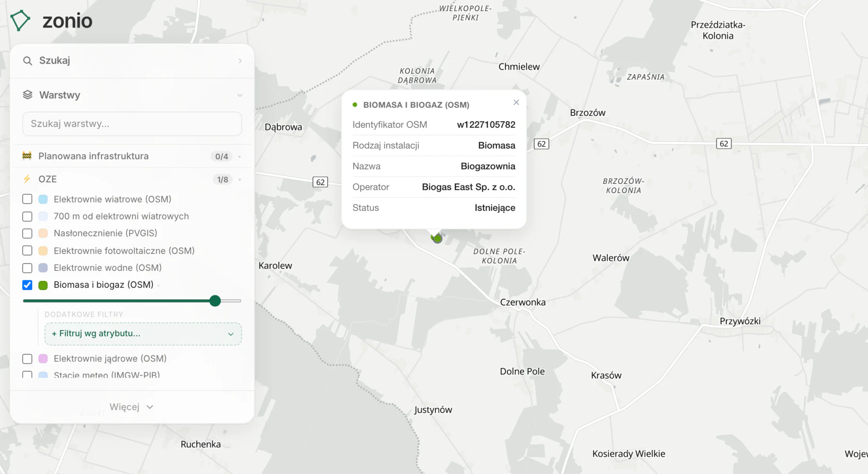Click the Szukaj warstwy input field
The image size is (868, 474).
coord(132,124)
